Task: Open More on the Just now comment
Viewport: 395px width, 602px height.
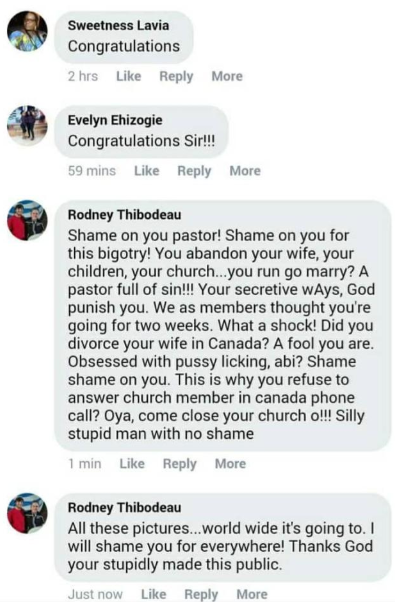Action: point(252,594)
